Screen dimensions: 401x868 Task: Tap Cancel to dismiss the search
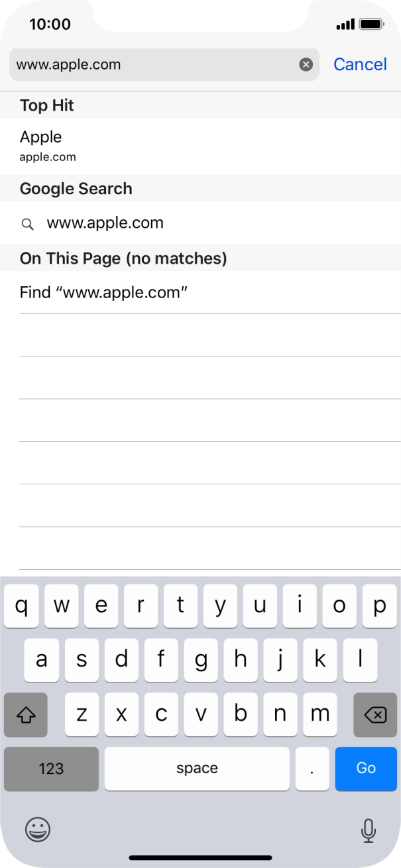coord(360,64)
